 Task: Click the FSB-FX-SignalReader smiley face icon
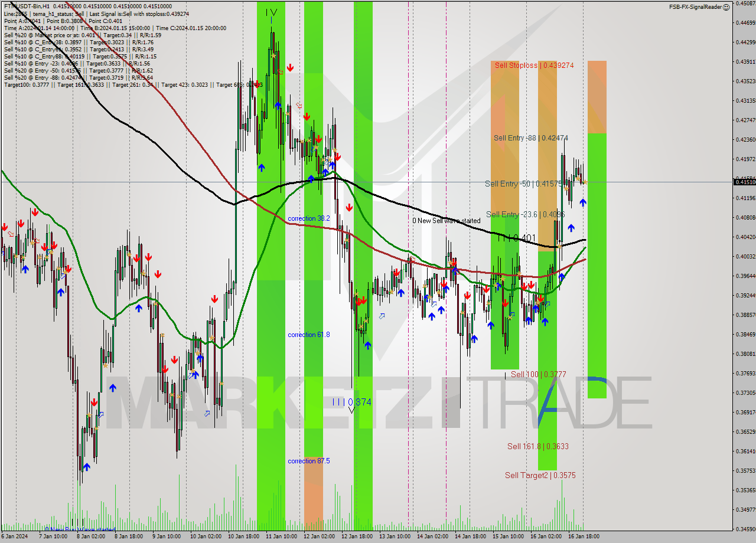click(726, 7)
